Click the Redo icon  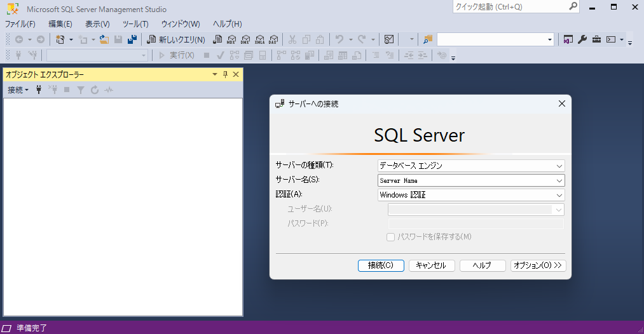click(x=362, y=39)
